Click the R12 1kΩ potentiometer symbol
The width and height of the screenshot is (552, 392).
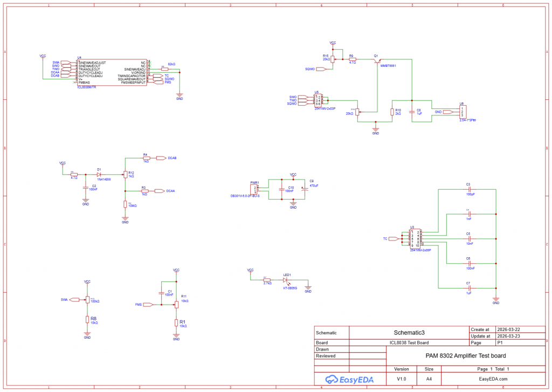tap(125, 174)
